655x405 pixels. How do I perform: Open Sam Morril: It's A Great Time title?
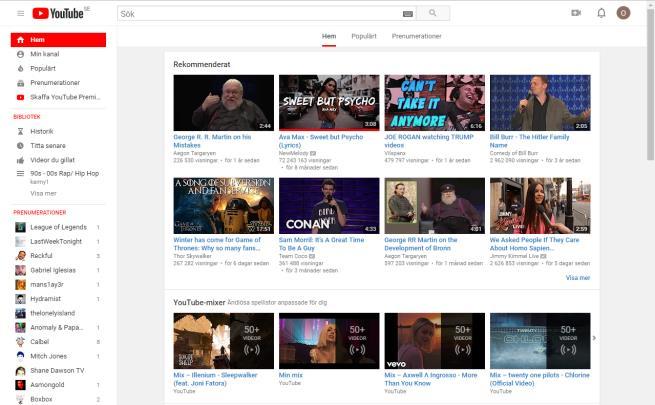321,244
